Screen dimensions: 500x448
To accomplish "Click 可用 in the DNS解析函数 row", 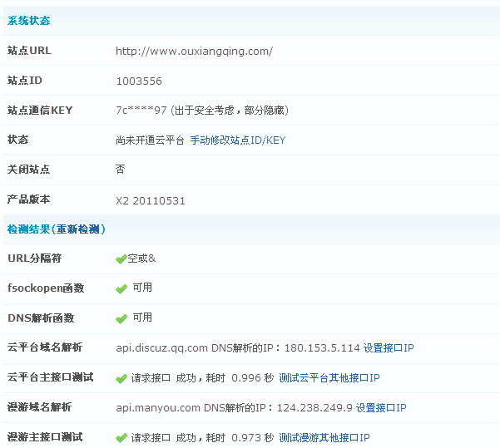I will (x=142, y=318).
